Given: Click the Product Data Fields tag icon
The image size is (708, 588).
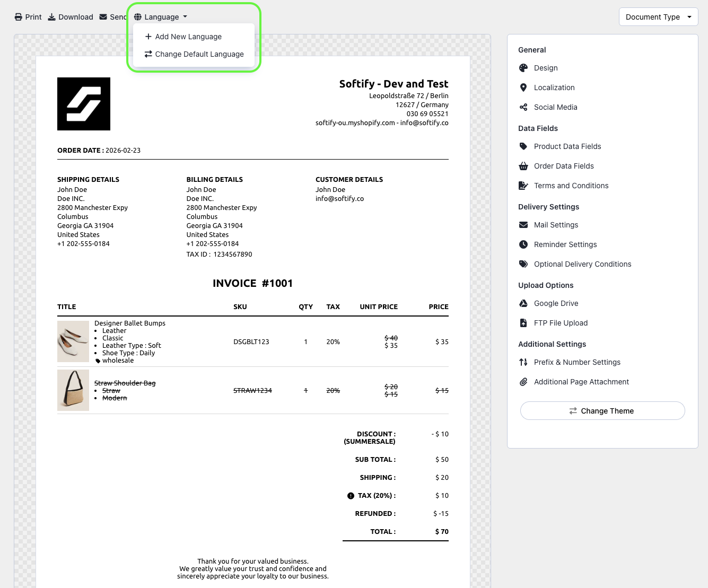Looking at the screenshot, I should coord(523,146).
